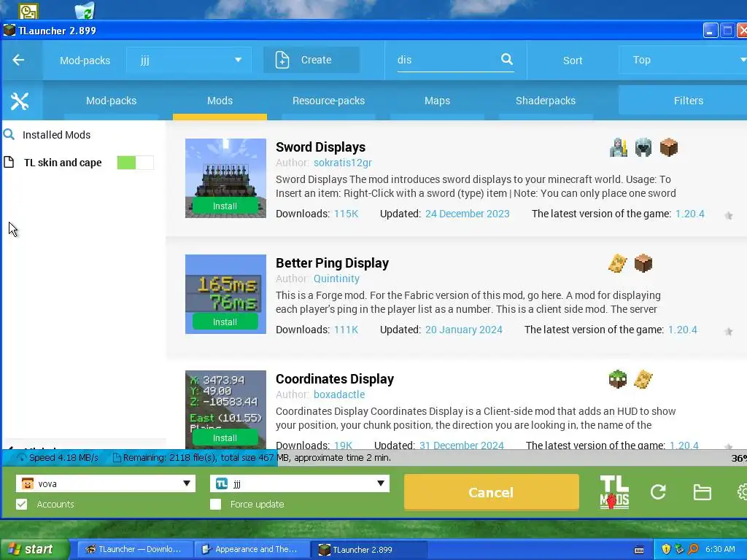Switch to the Mod-packs tab
The width and height of the screenshot is (747, 560).
pos(111,101)
